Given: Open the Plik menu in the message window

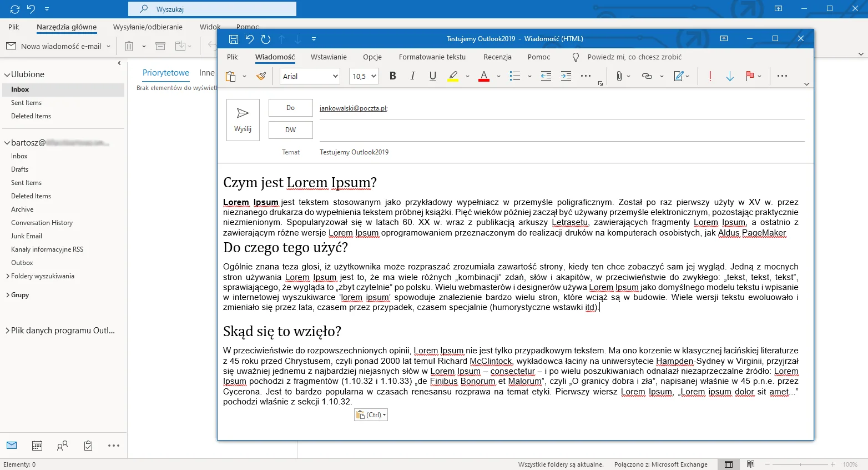Looking at the screenshot, I should (x=233, y=57).
